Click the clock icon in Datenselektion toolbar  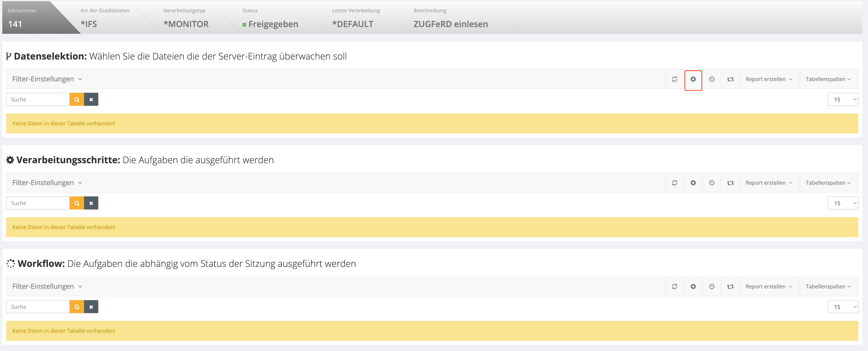[711, 79]
